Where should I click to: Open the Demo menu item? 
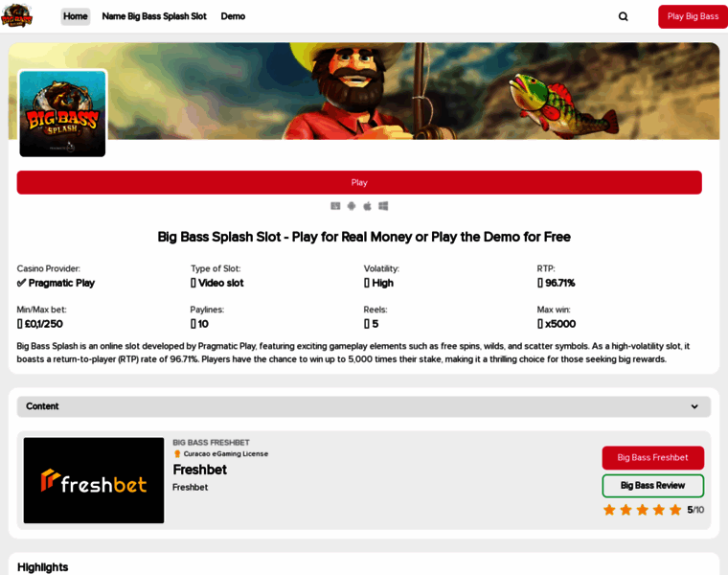pos(233,16)
